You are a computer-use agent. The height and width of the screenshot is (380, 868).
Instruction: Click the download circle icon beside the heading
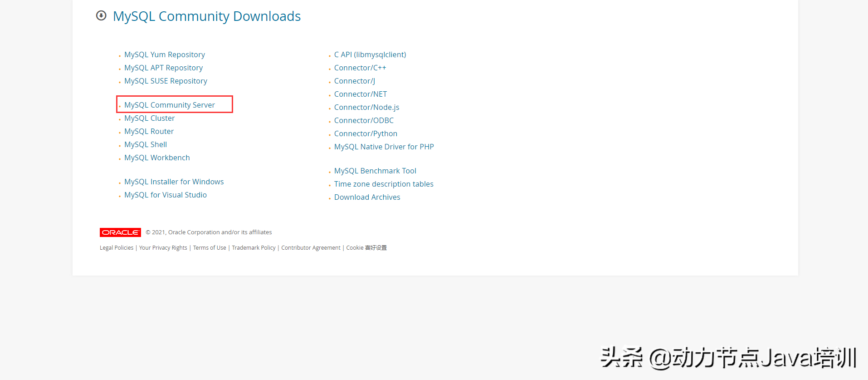click(101, 16)
